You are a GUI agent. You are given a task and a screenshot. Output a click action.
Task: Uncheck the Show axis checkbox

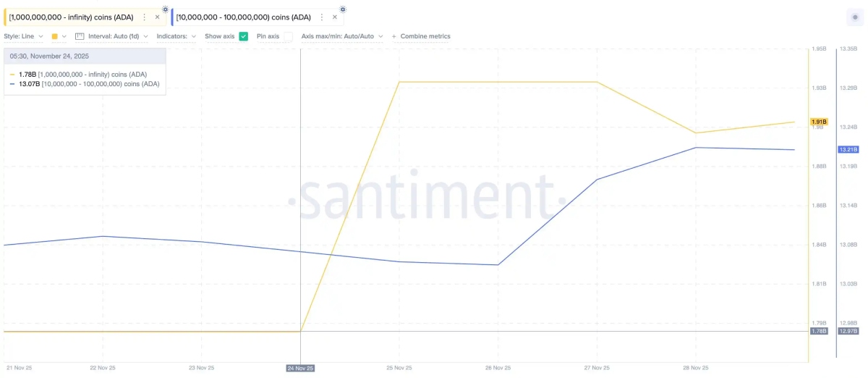[244, 36]
